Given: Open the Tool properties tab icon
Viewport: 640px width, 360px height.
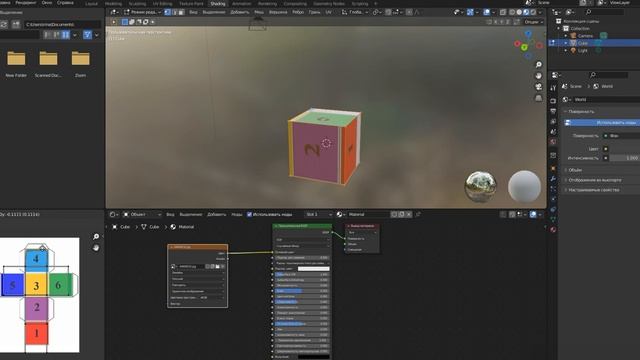Looking at the screenshot, I should (553, 88).
